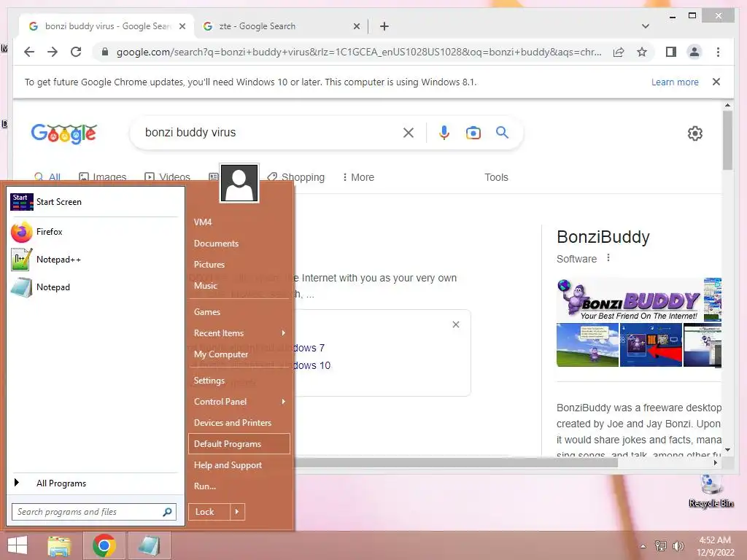Viewport: 747px width, 560px height.
Task: Open Help and Support
Action: click(239, 465)
